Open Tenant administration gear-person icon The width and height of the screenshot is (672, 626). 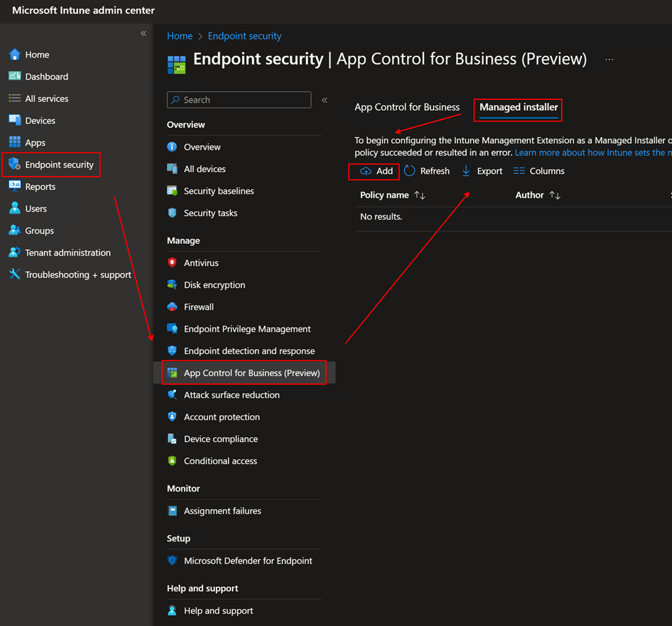15,253
